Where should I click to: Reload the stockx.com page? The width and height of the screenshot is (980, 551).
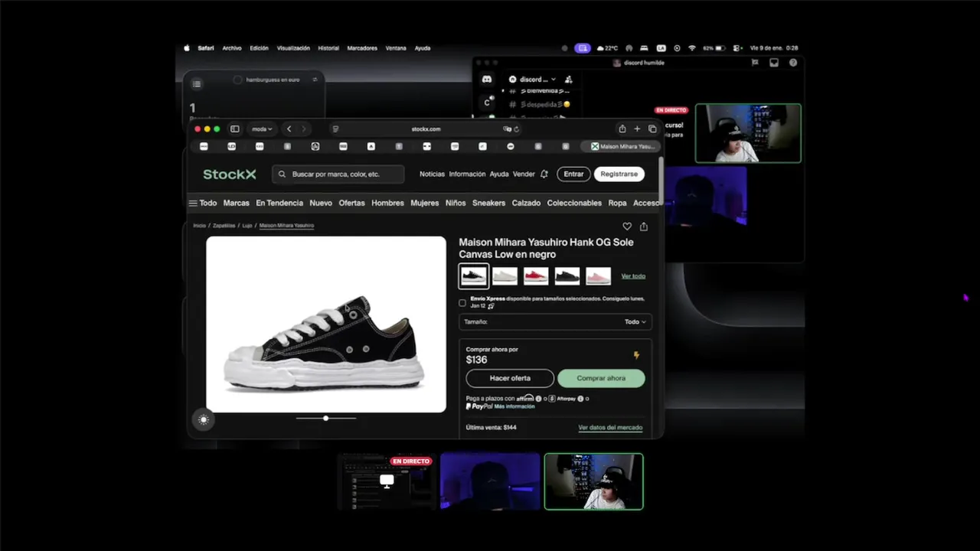pos(517,129)
